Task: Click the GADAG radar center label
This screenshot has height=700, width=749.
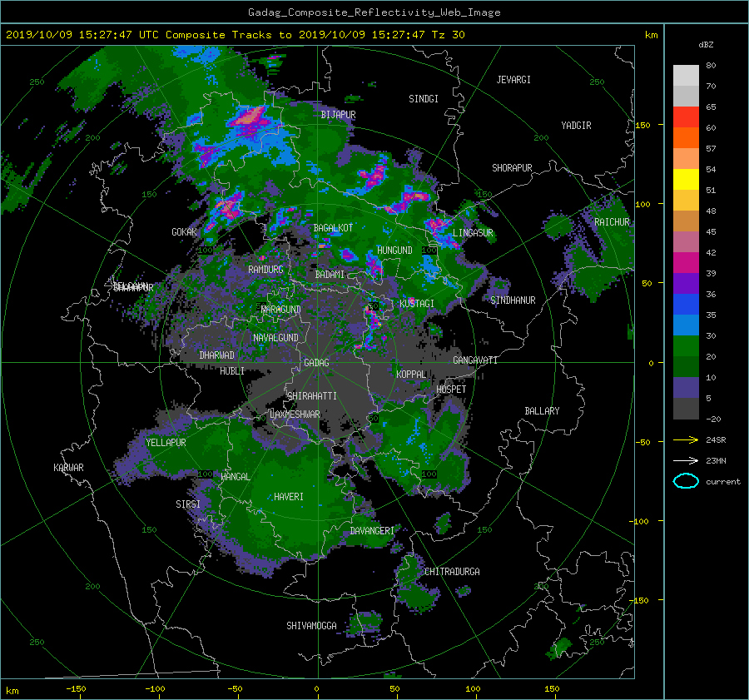Action: pyautogui.click(x=317, y=363)
